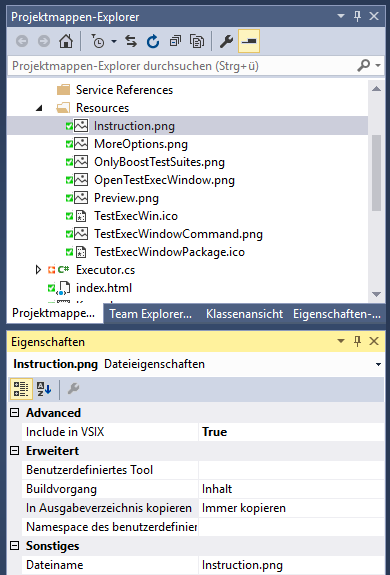Select MoreOptions.png in the tree
390x575 pixels.
[141, 144]
